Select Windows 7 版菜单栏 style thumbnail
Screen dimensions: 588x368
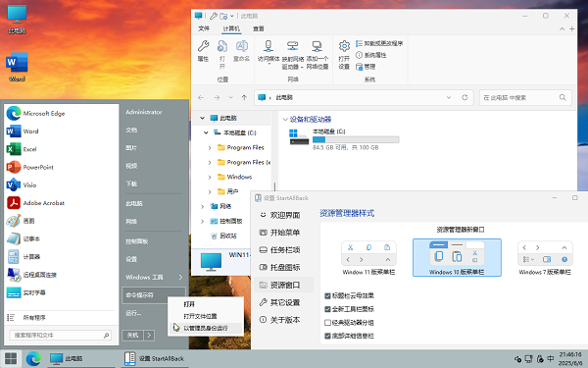[545, 258]
